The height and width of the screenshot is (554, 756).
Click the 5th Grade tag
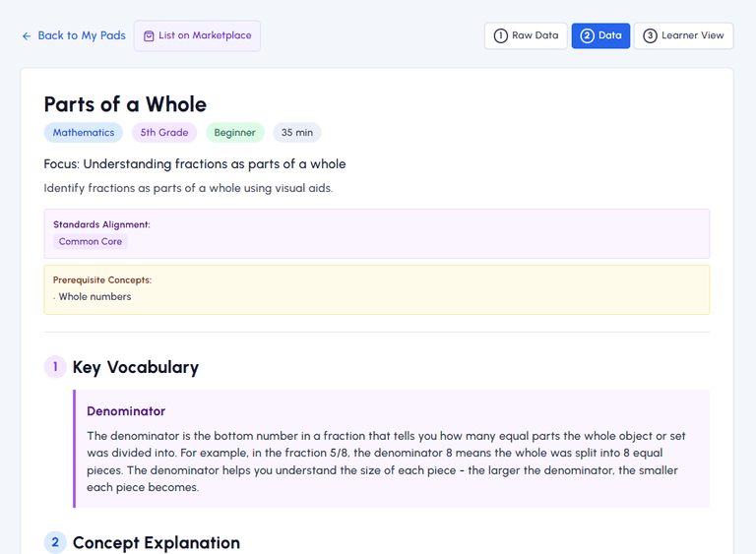coord(164,133)
